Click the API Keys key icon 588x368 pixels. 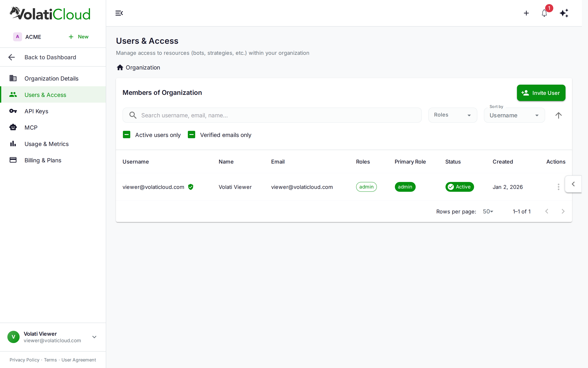(x=13, y=111)
